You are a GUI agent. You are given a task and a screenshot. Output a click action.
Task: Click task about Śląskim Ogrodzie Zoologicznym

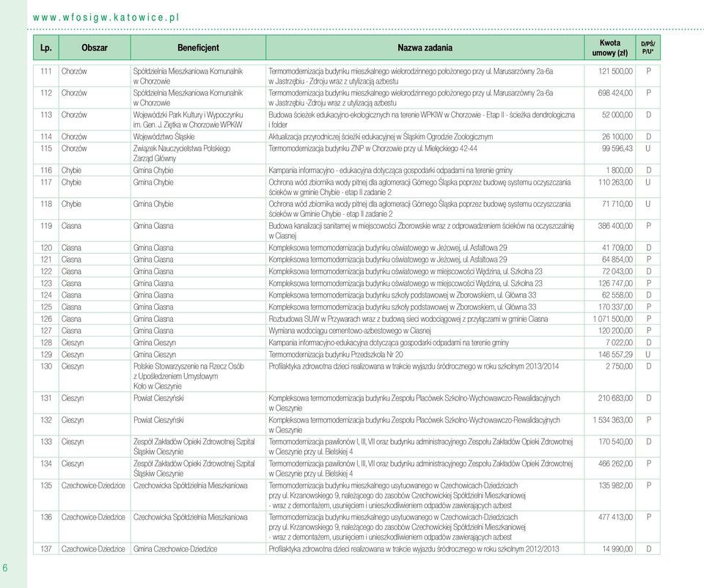381,136
